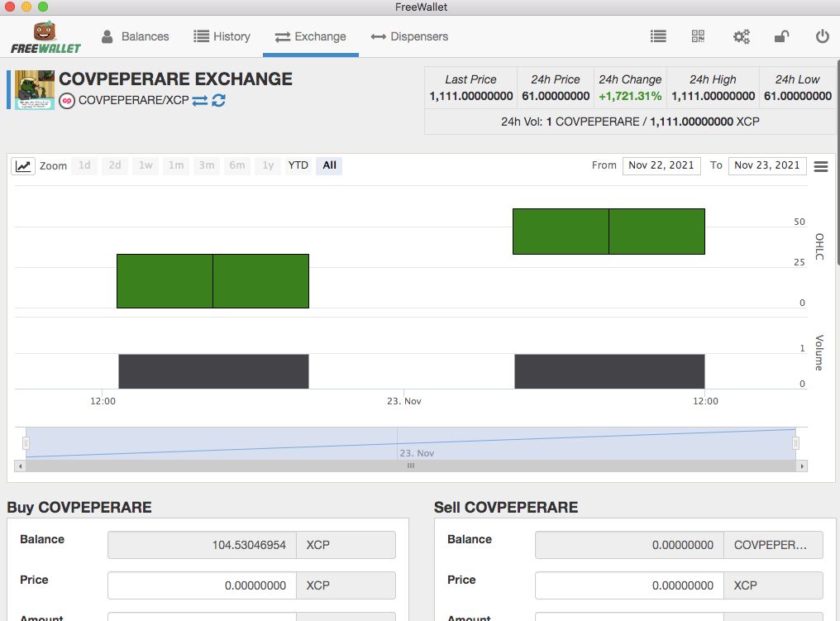Open the address list icon in the header

click(x=658, y=36)
